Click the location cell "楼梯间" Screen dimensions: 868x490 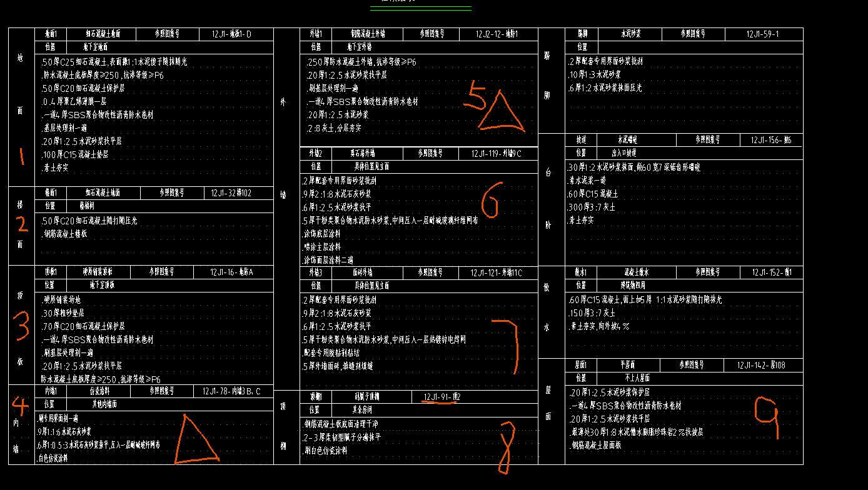[86, 206]
